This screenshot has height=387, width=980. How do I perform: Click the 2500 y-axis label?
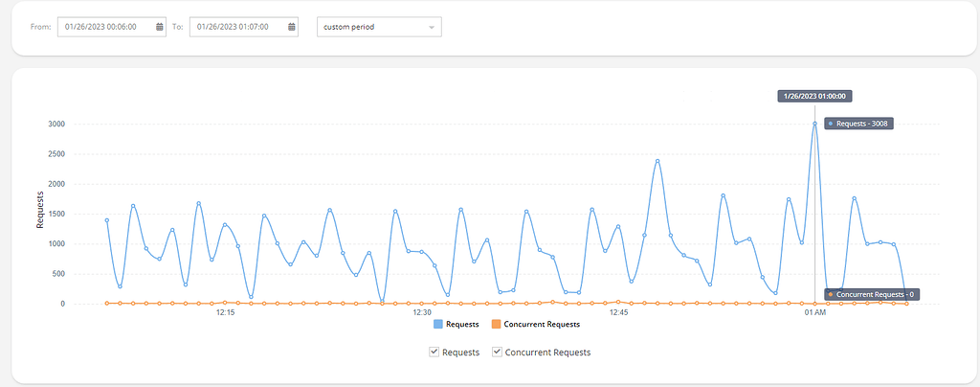pos(56,154)
